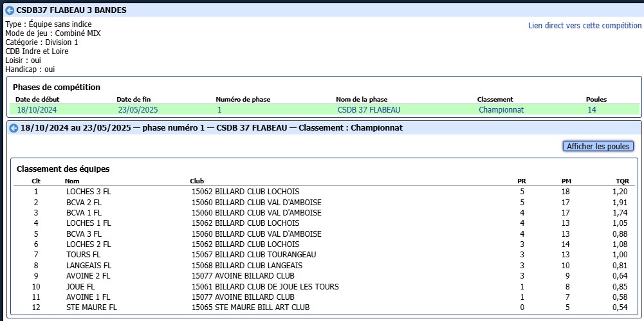Image resolution: width=644 pixels, height=321 pixels.
Task: Click the back arrow beside the phase numéro 1 heading
Action: coord(14,128)
